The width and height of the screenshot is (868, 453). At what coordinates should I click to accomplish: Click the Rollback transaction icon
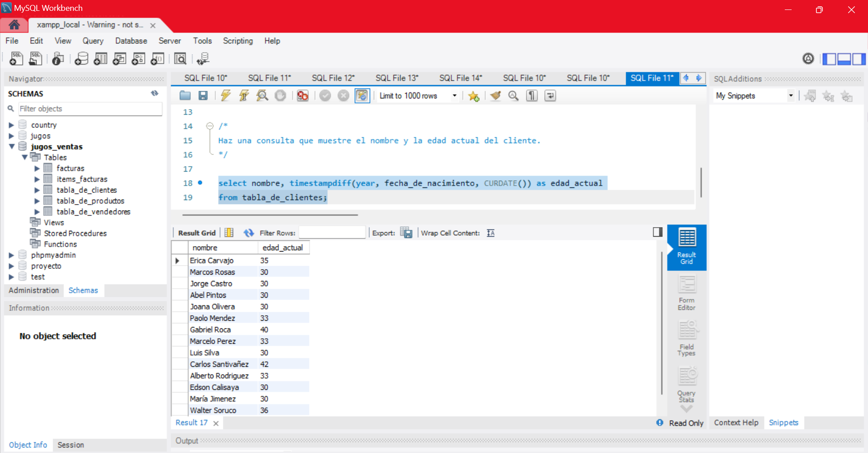(x=344, y=95)
